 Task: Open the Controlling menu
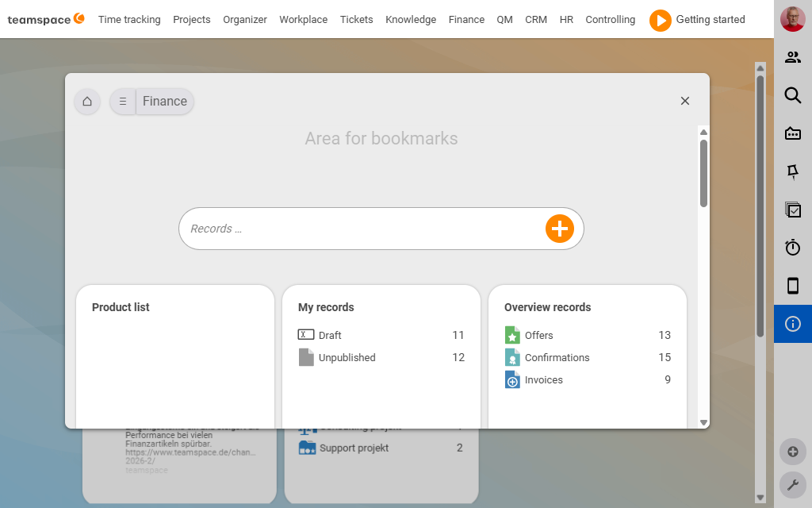click(x=610, y=20)
